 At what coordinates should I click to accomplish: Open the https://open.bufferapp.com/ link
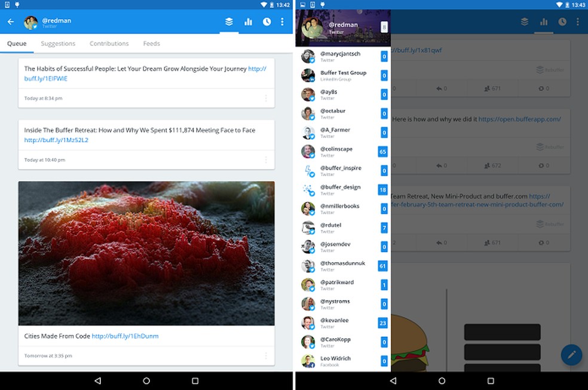point(520,119)
